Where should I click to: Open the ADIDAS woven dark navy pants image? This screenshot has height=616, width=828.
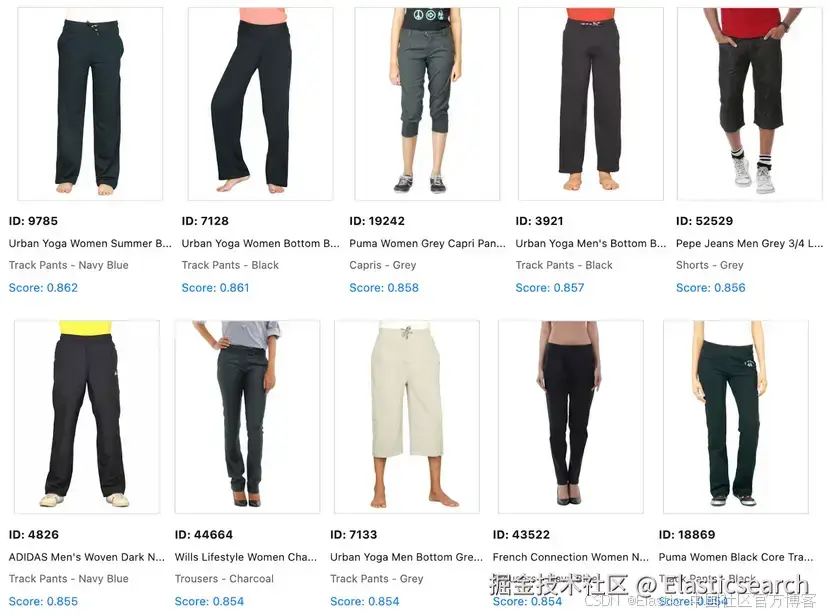[87, 416]
